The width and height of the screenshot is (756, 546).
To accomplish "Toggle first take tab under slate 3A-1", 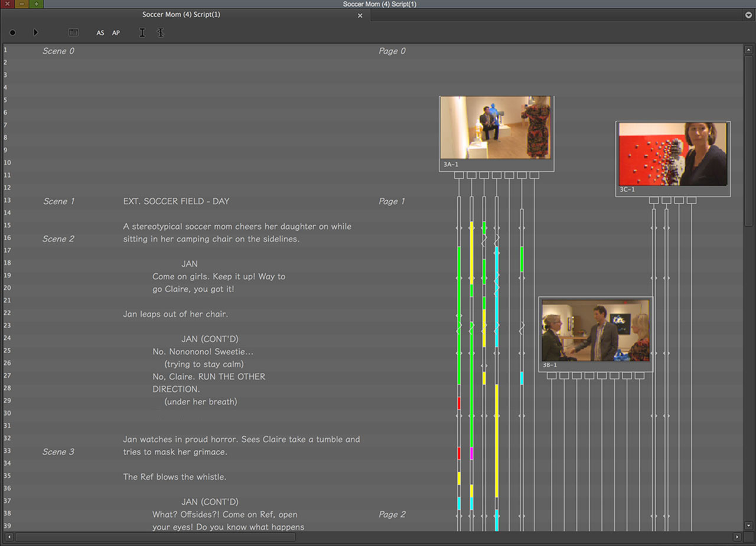I will pos(459,175).
